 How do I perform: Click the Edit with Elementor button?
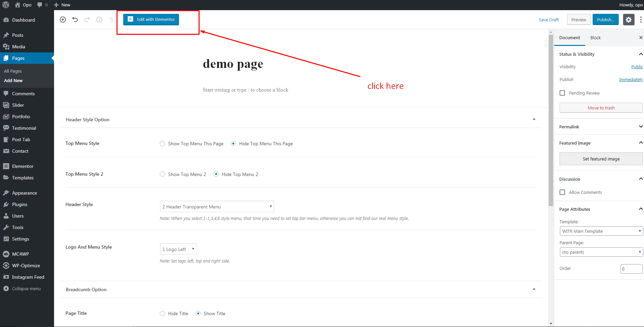pos(151,19)
